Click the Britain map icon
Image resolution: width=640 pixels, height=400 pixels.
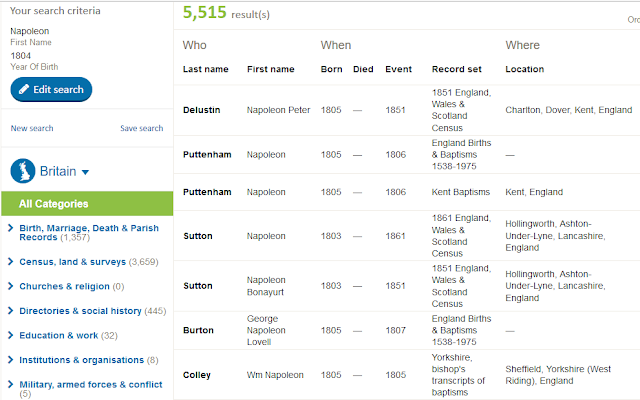click(x=23, y=171)
